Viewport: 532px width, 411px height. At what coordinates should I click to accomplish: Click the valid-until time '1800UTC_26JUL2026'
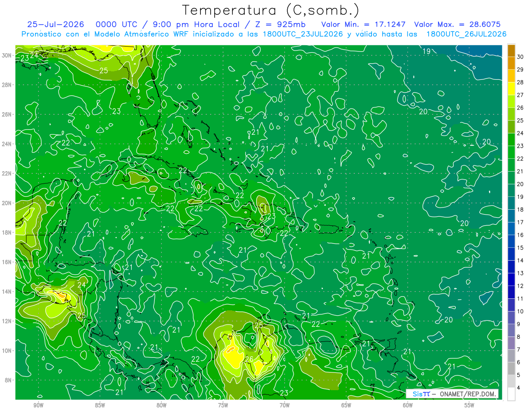[466, 34]
